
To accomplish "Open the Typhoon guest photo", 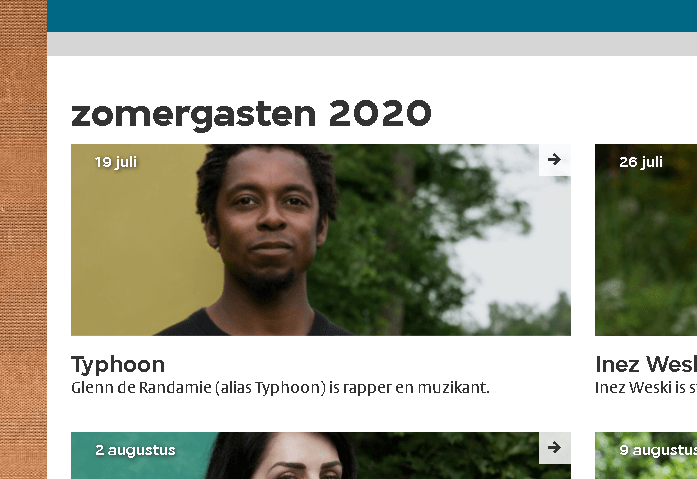I will click(320, 240).
